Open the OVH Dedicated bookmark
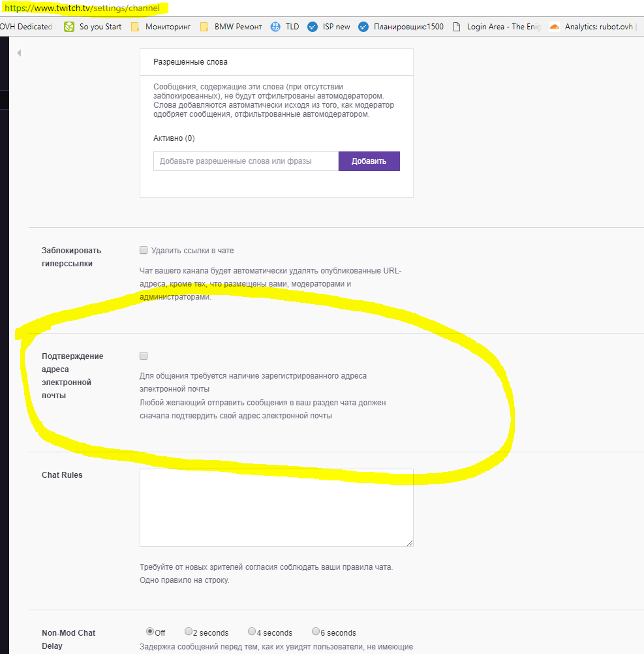 pos(26,27)
